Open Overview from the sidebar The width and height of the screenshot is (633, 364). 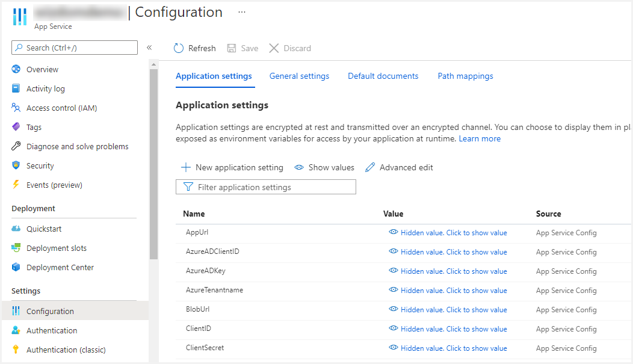pyautogui.click(x=42, y=69)
